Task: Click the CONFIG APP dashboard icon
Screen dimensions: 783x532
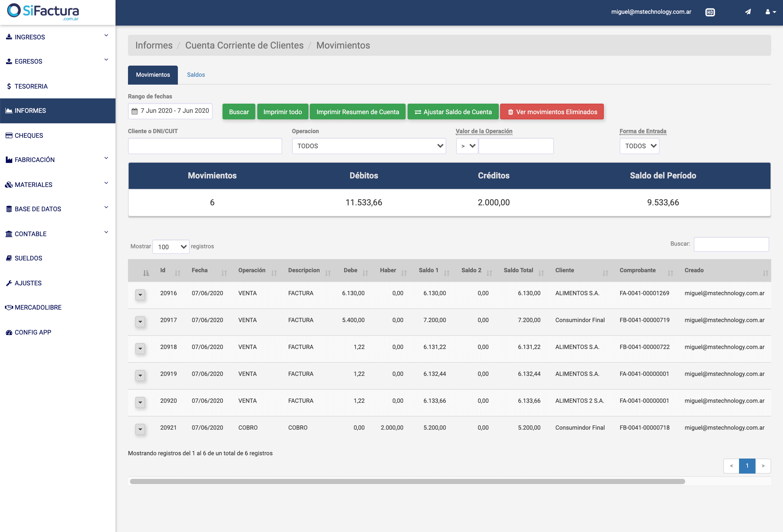Action: point(9,332)
